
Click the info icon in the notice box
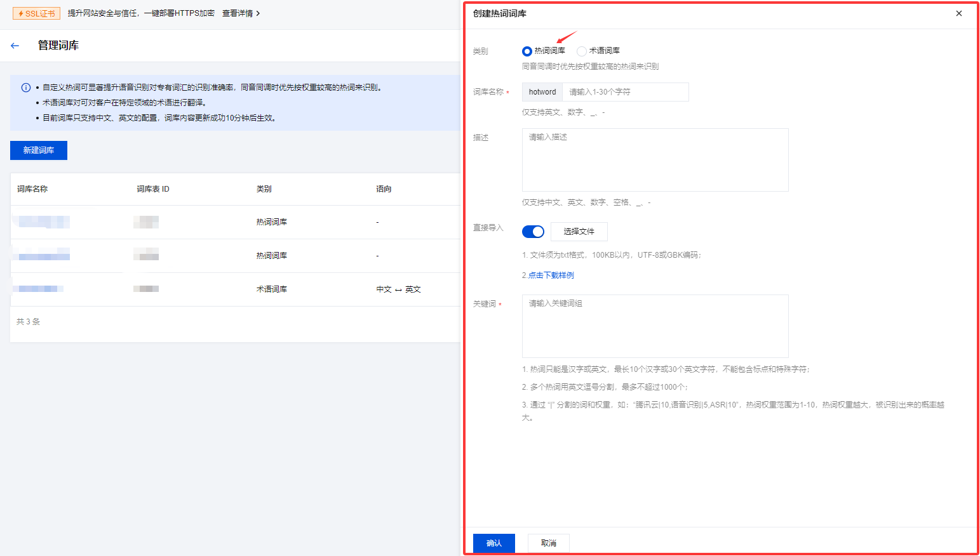(26, 88)
